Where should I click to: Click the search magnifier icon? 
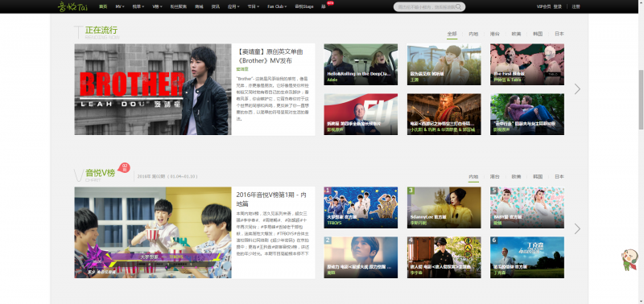[459, 6]
